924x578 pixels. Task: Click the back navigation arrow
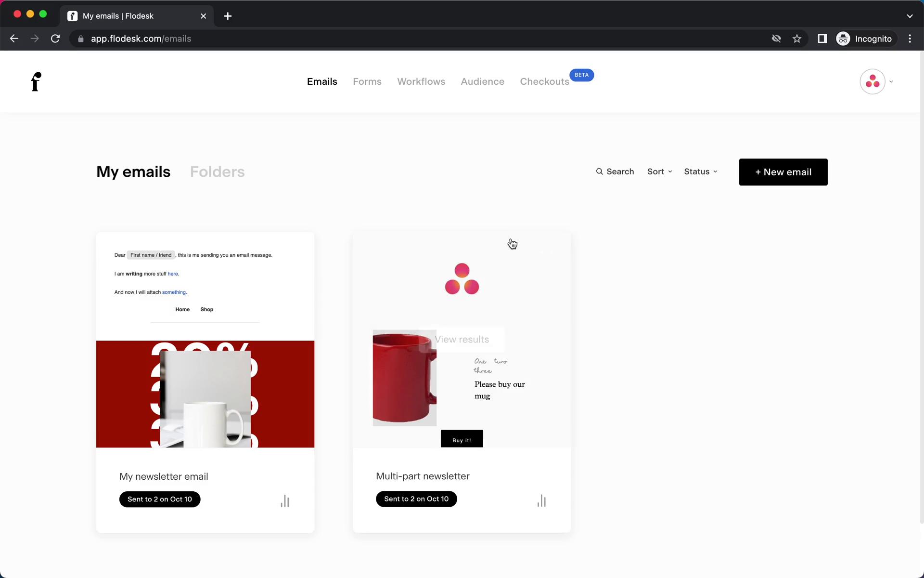[x=14, y=39]
